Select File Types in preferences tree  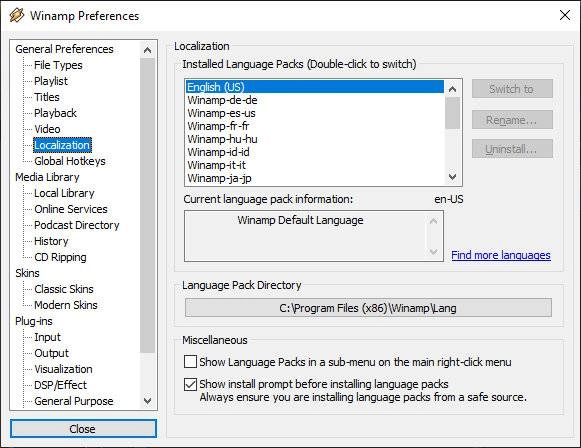[58, 65]
